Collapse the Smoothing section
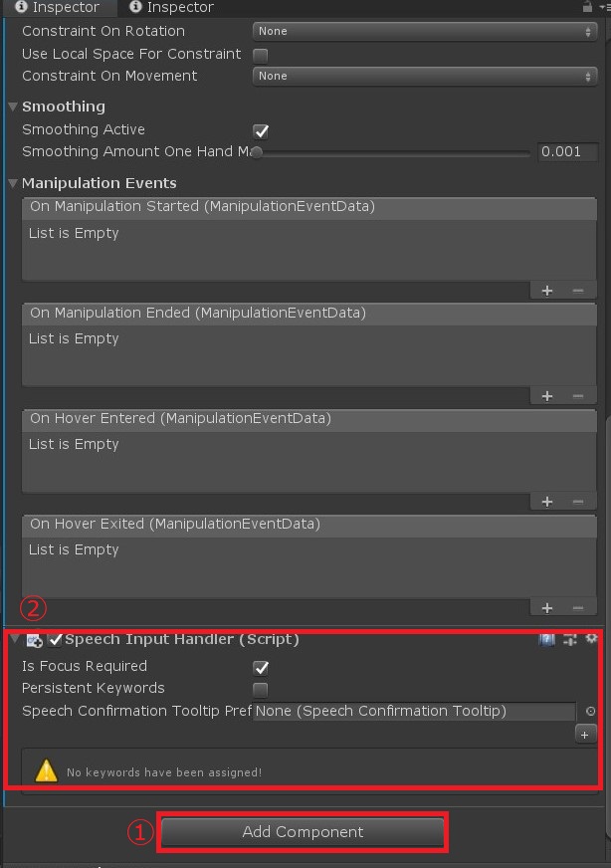Screen dimensions: 611x868 [13, 107]
